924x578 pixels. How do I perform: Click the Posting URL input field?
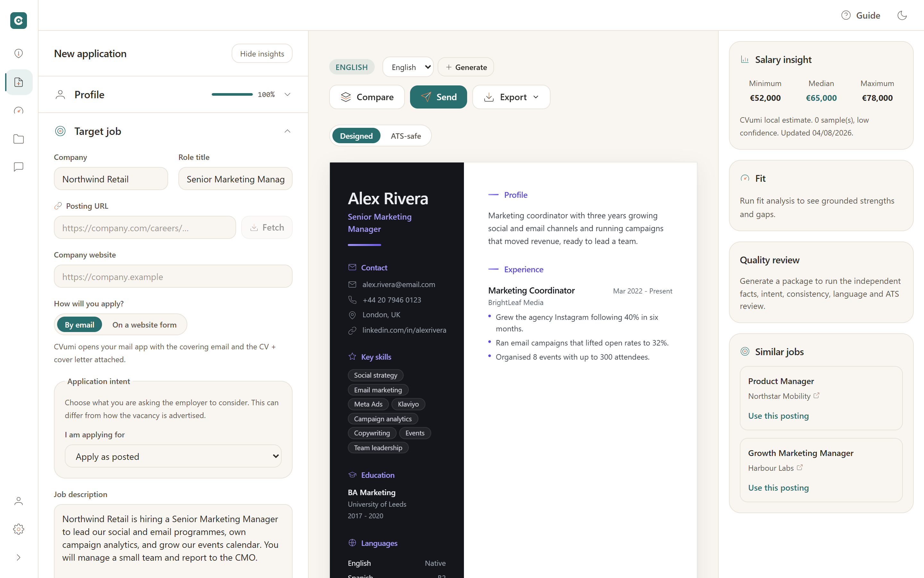tap(145, 227)
